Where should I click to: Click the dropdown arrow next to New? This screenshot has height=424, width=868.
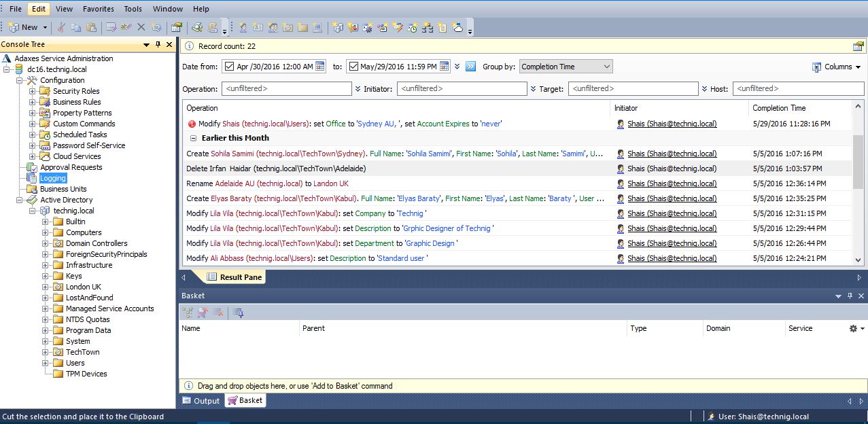pyautogui.click(x=46, y=27)
